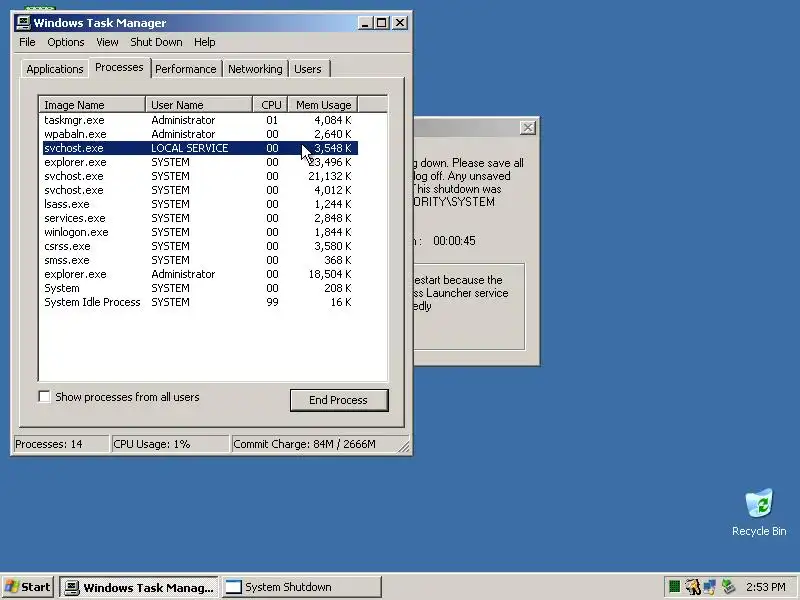Click the Processes: 14 status bar entry

pos(61,444)
